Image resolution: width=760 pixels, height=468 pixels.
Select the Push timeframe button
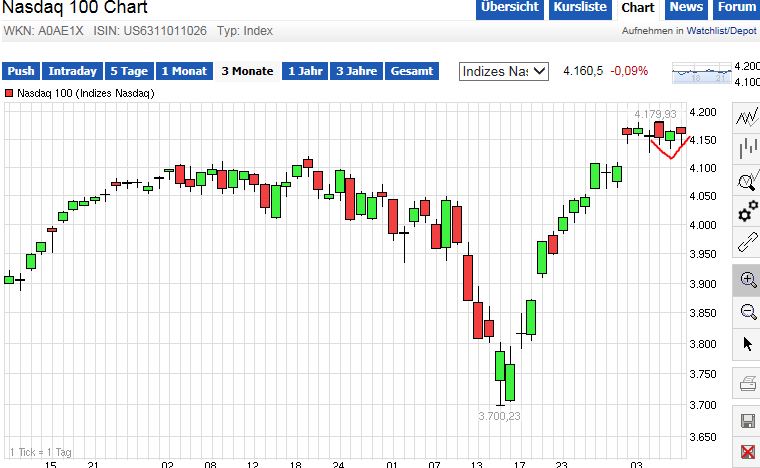pyautogui.click(x=21, y=71)
